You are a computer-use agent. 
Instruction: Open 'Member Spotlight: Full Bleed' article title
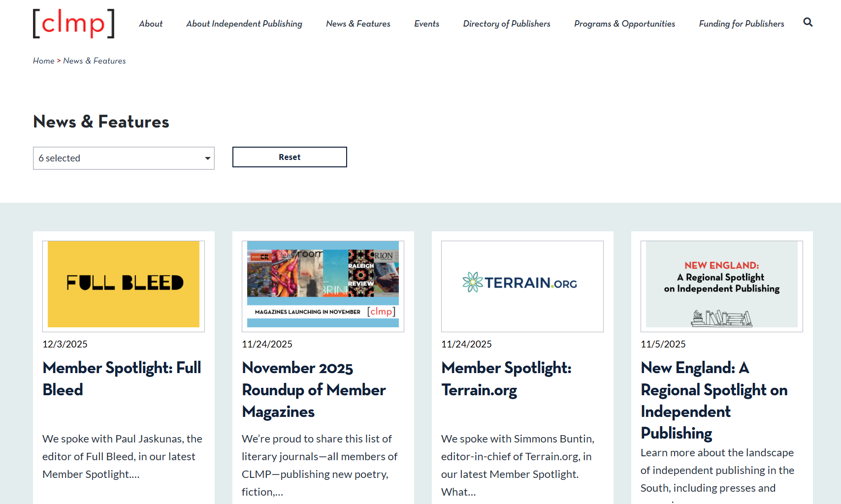click(x=122, y=378)
